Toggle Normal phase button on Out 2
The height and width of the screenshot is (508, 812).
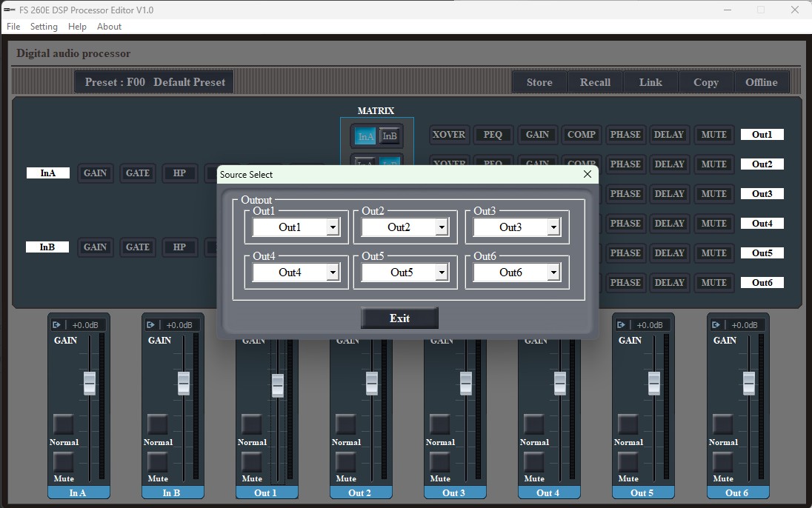(x=345, y=424)
